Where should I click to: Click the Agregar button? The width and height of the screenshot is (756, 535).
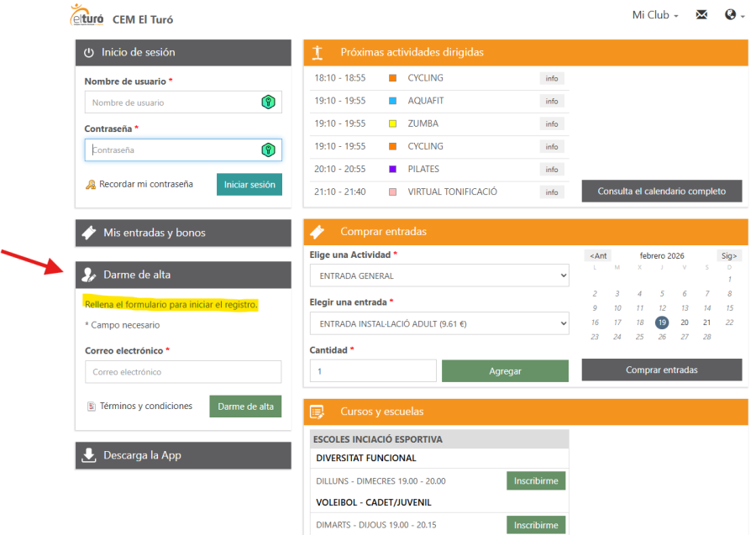(505, 371)
